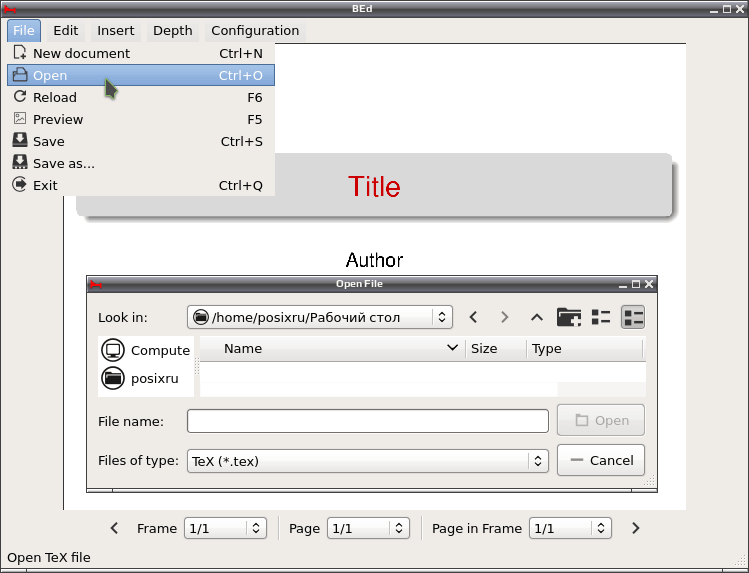Screen dimensions: 749x573
Task: Close the Open File dialog
Action: point(649,284)
